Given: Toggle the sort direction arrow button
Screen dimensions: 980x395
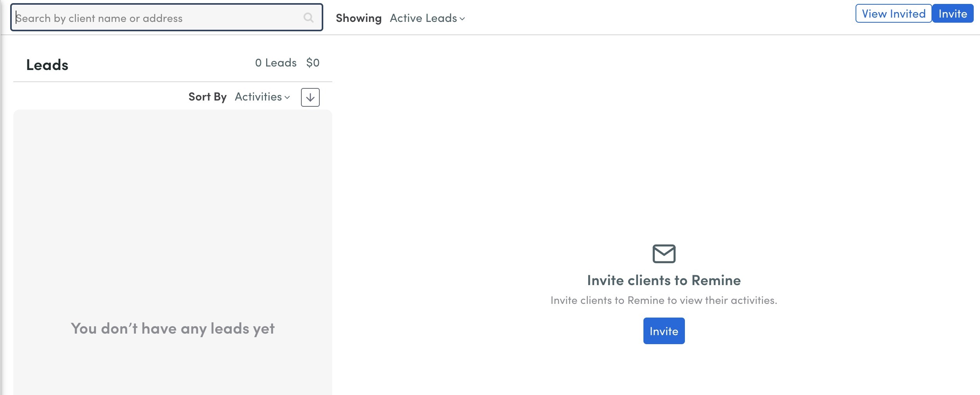Looking at the screenshot, I should pos(310,97).
